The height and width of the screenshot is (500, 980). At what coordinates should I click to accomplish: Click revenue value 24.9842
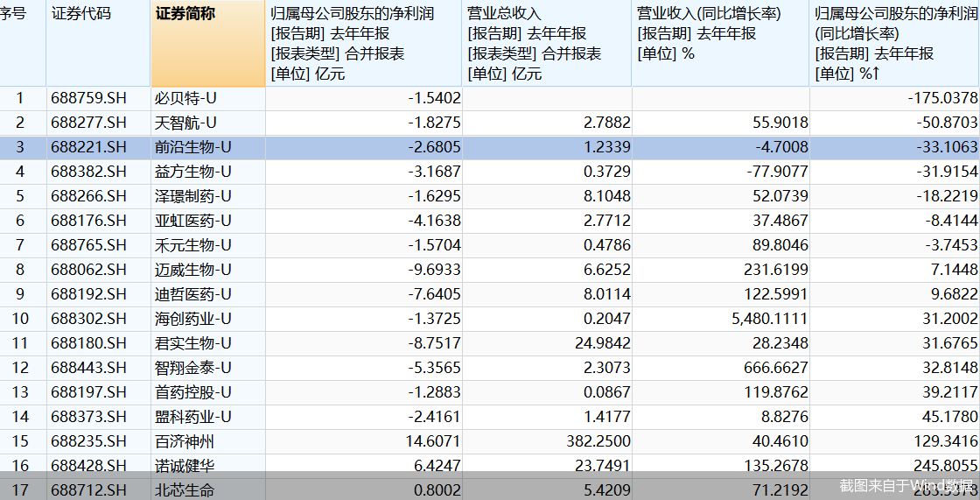(x=603, y=343)
